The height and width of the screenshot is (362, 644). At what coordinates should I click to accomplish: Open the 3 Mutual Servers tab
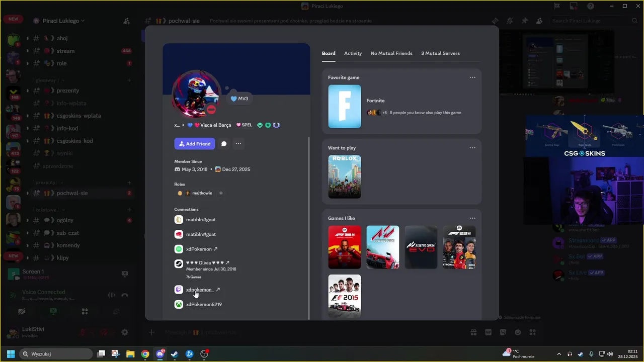click(x=440, y=53)
